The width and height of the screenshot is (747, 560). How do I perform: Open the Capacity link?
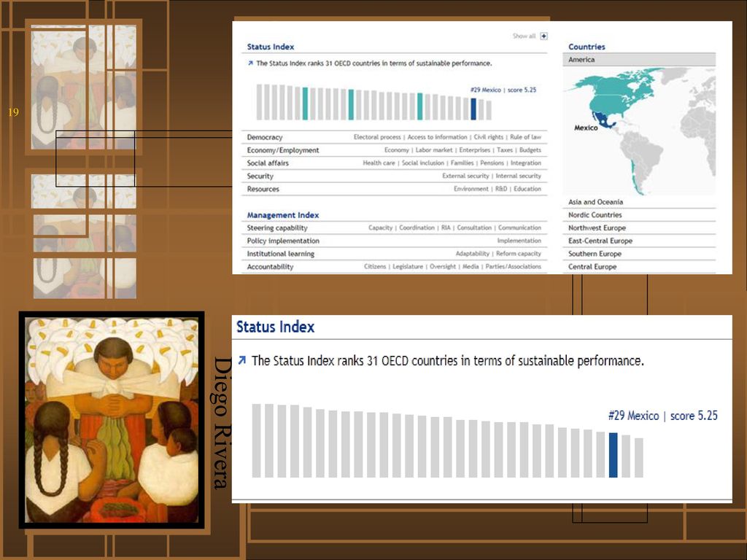pos(380,228)
